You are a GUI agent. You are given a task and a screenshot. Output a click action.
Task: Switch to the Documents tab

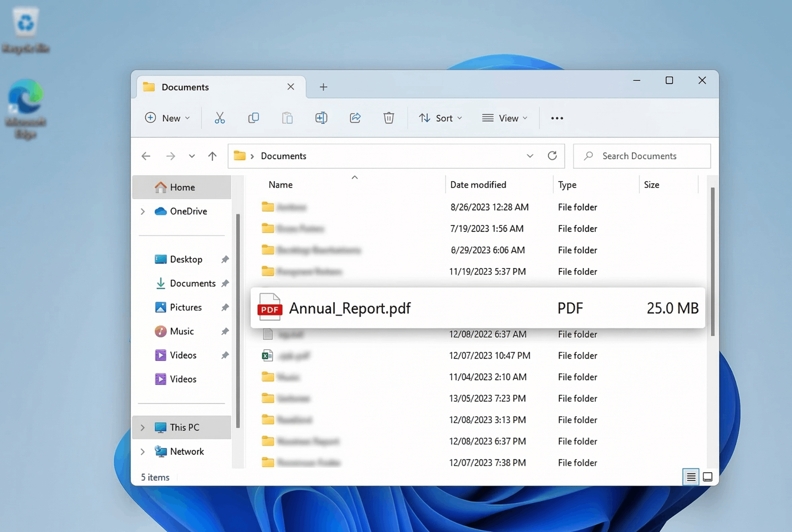pos(184,87)
